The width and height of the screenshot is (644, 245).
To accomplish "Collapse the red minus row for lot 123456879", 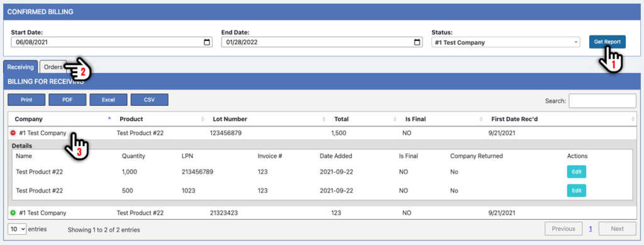I will tap(13, 133).
